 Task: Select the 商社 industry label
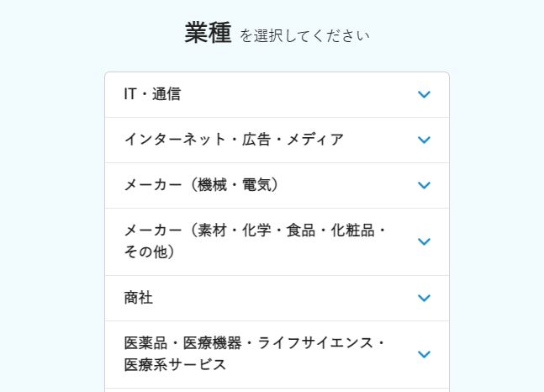pyautogui.click(x=139, y=298)
